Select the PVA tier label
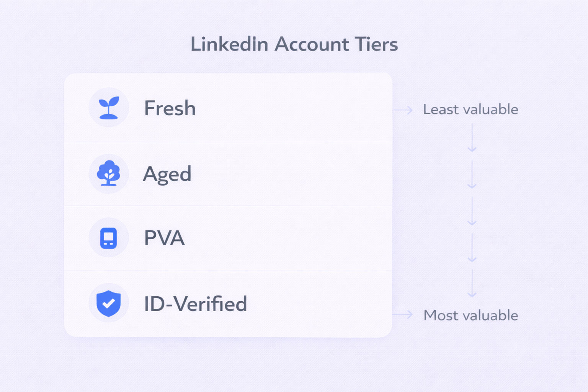The image size is (588, 392). pyautogui.click(x=164, y=238)
